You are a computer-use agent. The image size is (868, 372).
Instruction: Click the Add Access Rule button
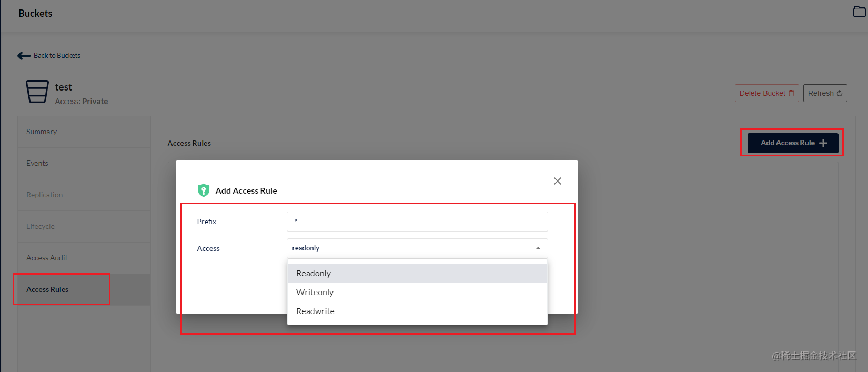pos(793,143)
